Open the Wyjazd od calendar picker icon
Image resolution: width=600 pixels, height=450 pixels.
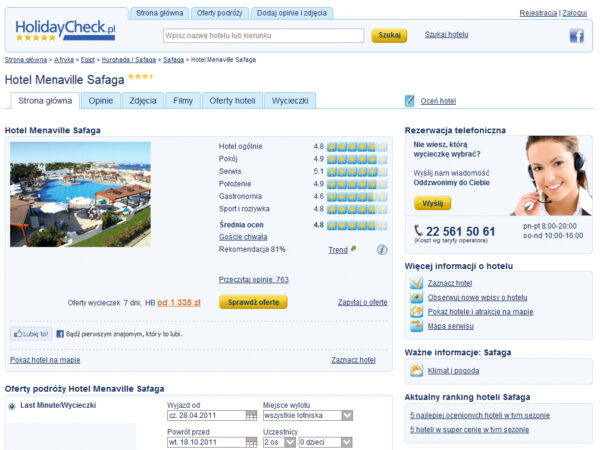click(x=251, y=415)
